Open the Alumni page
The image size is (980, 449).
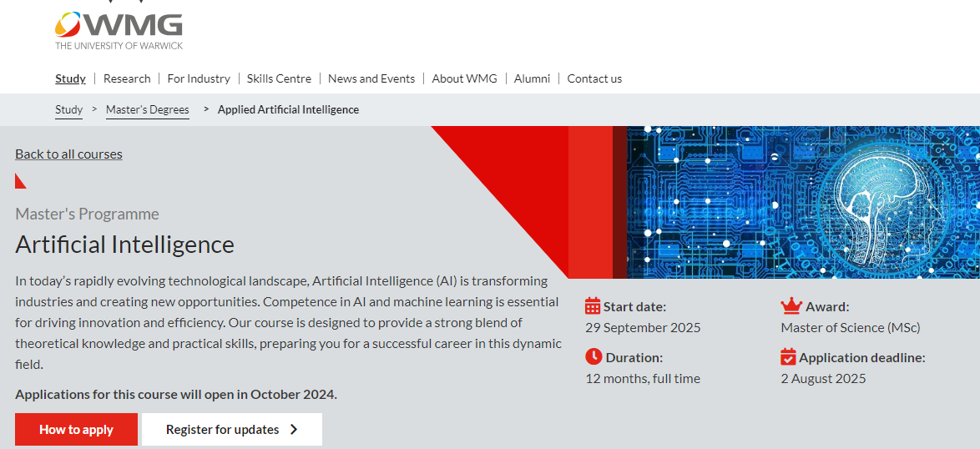[x=532, y=78]
